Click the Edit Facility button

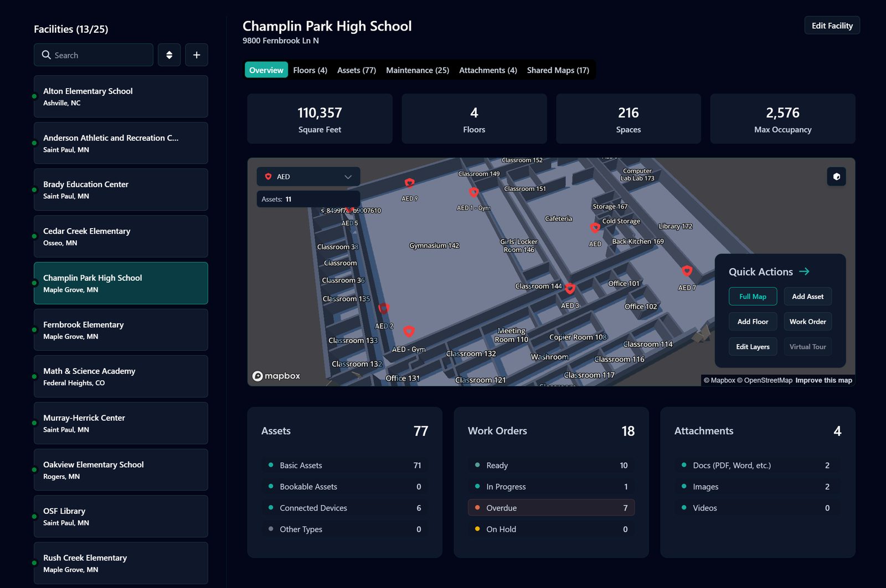832,25
